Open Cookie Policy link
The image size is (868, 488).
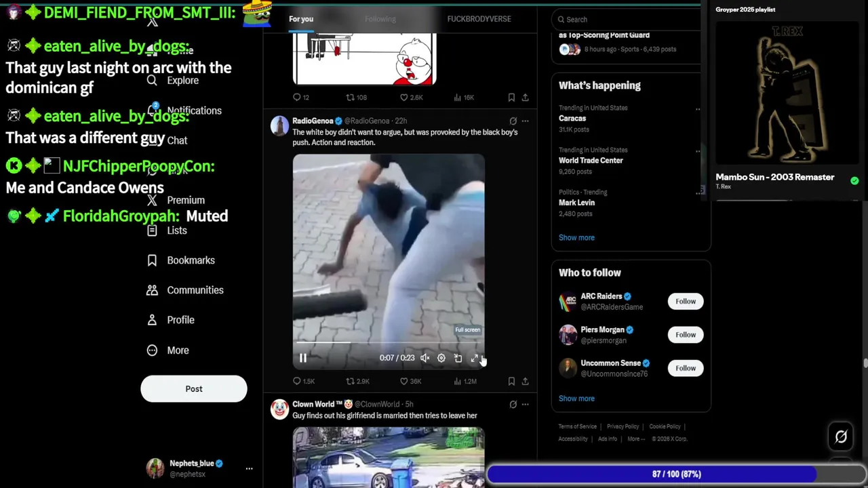pyautogui.click(x=665, y=427)
